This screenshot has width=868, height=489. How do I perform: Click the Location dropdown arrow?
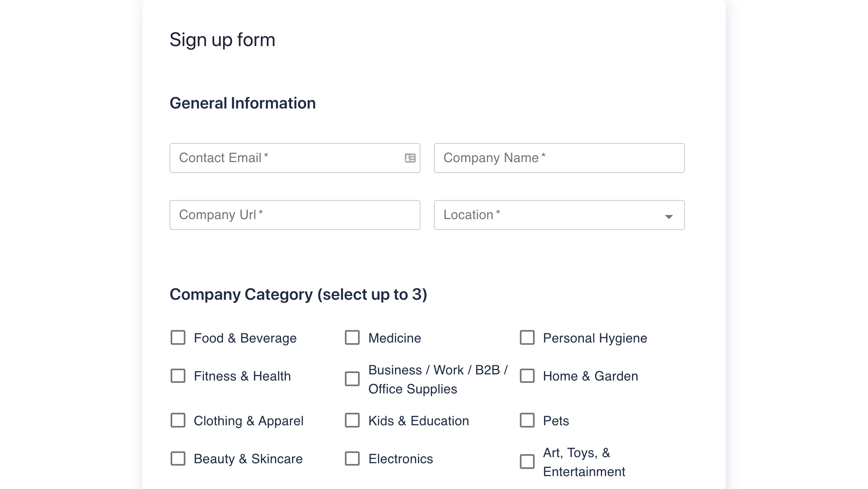pyautogui.click(x=669, y=216)
